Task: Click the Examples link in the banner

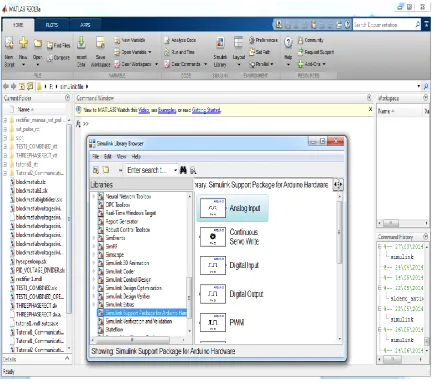Action: [x=167, y=110]
